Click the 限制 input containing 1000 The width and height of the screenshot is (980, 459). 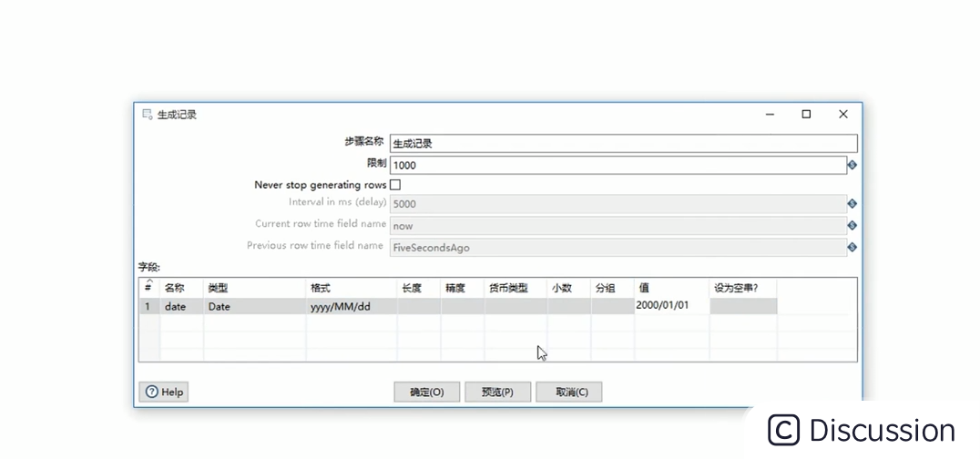pyautogui.click(x=618, y=165)
